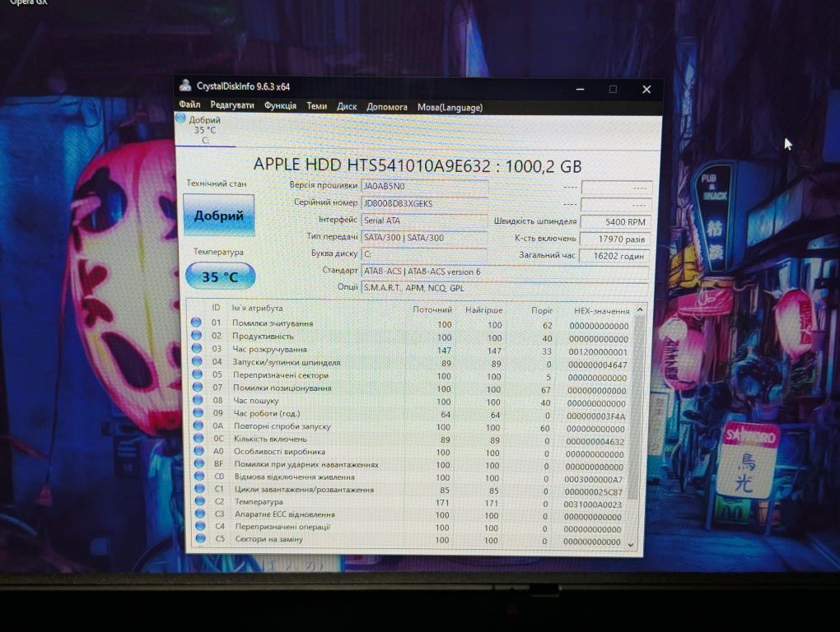Click the Serial ATA interface field
Image resolution: width=840 pixels, height=632 pixels.
[424, 221]
